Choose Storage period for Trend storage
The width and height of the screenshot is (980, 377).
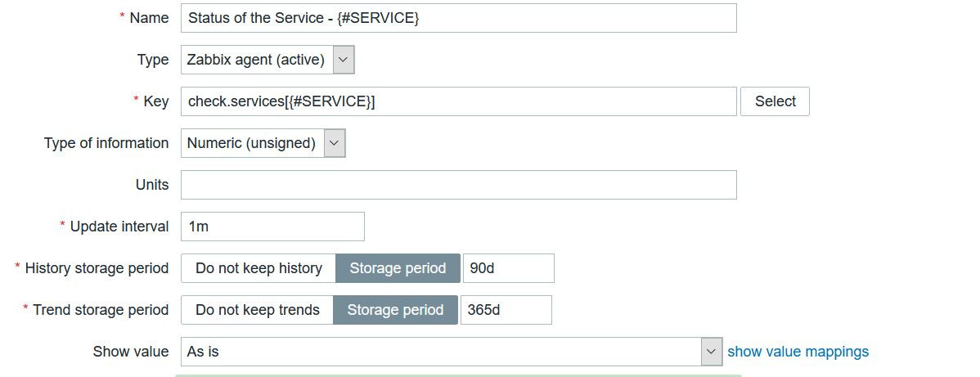[x=395, y=310]
